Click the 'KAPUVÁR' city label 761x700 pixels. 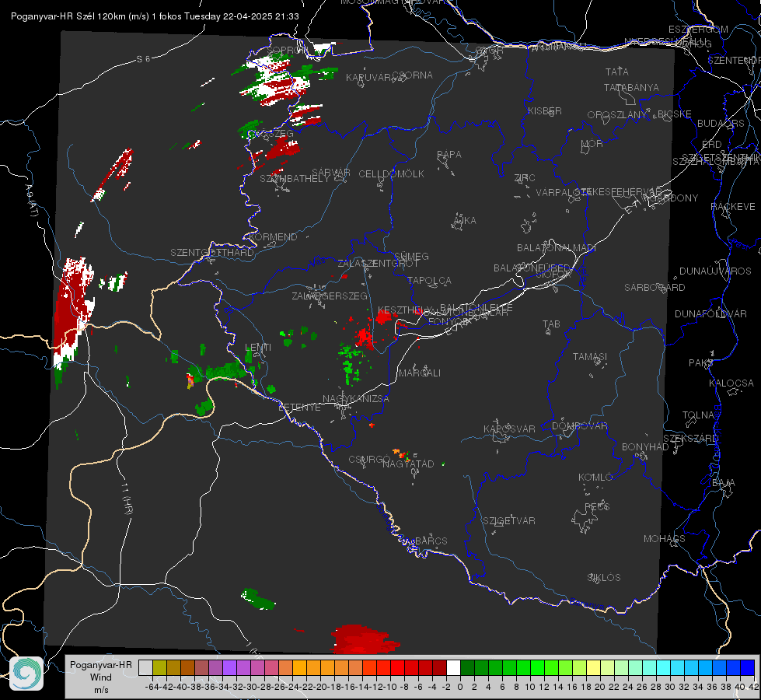pos(368,78)
